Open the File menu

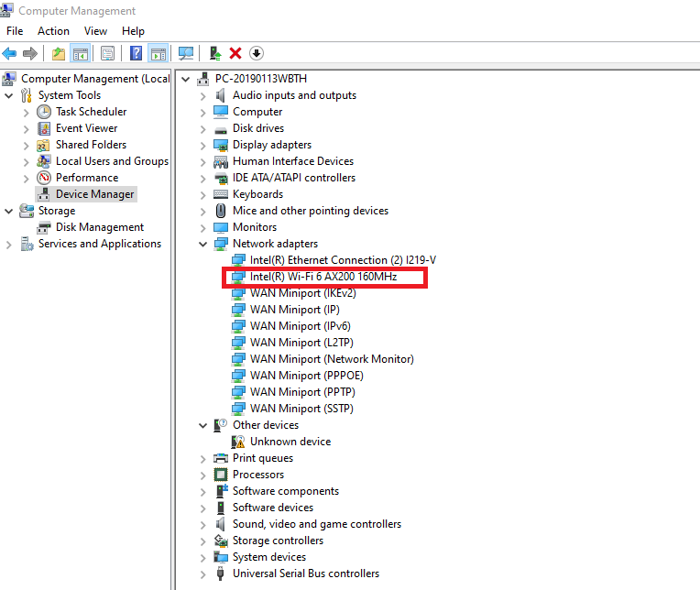pyautogui.click(x=15, y=31)
